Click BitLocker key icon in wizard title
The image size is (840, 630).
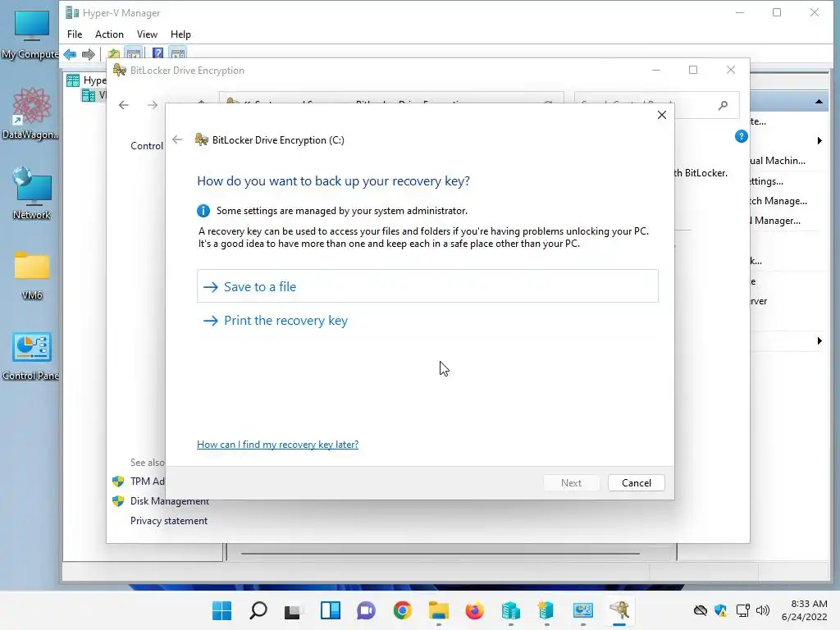pyautogui.click(x=202, y=139)
